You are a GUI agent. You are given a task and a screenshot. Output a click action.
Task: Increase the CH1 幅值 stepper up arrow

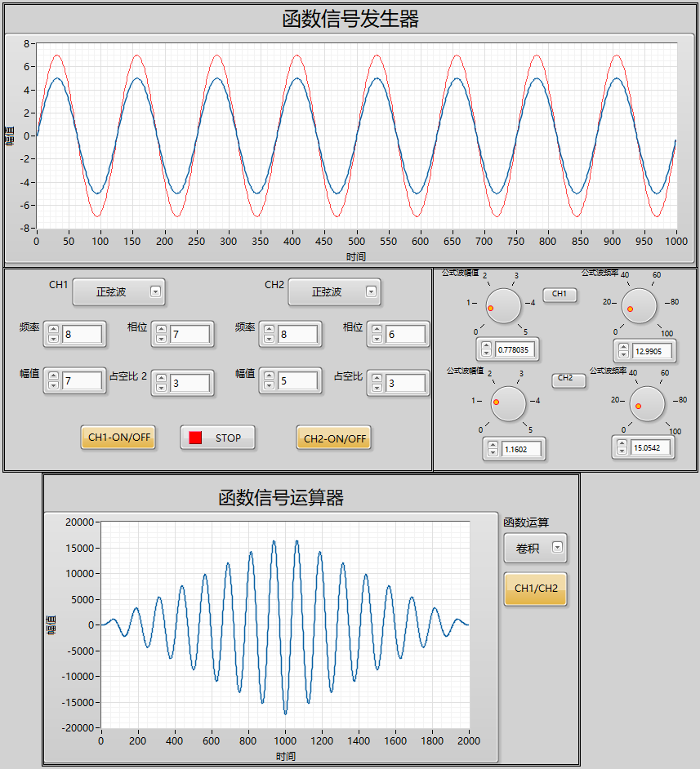(x=53, y=376)
